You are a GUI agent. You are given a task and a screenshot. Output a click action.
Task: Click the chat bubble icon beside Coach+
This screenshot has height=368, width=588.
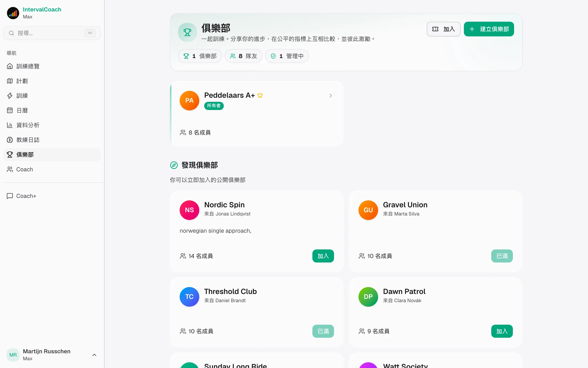(10, 196)
